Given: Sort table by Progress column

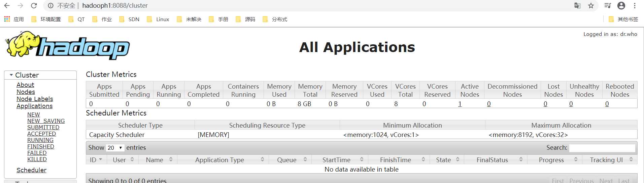Looking at the screenshot, I should [x=555, y=160].
